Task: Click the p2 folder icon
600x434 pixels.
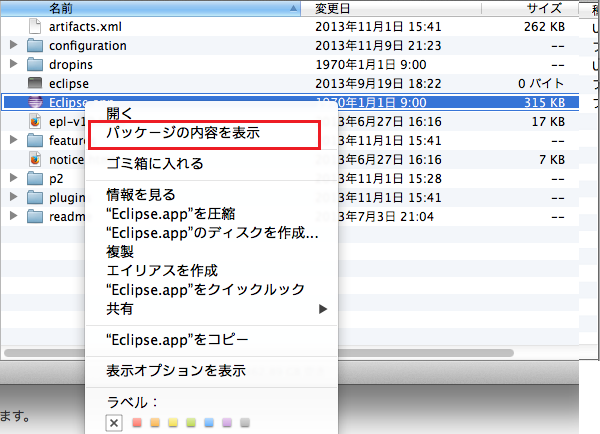Action: coord(35,178)
